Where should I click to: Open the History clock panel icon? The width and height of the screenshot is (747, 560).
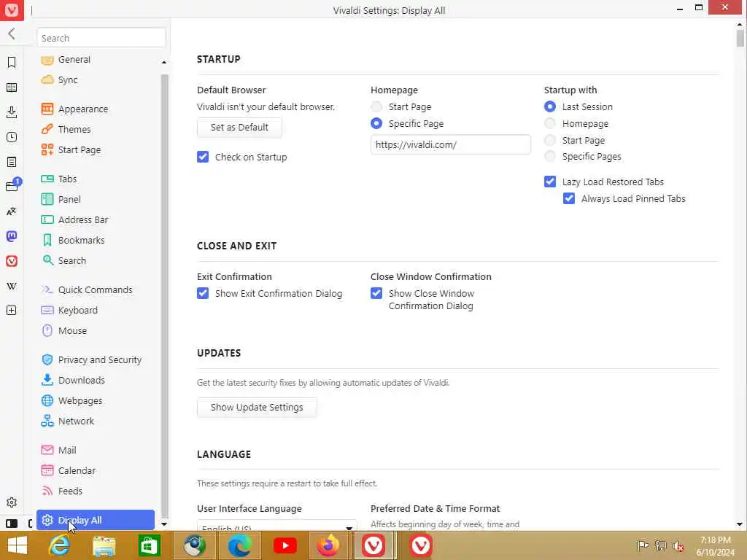[x=12, y=137]
